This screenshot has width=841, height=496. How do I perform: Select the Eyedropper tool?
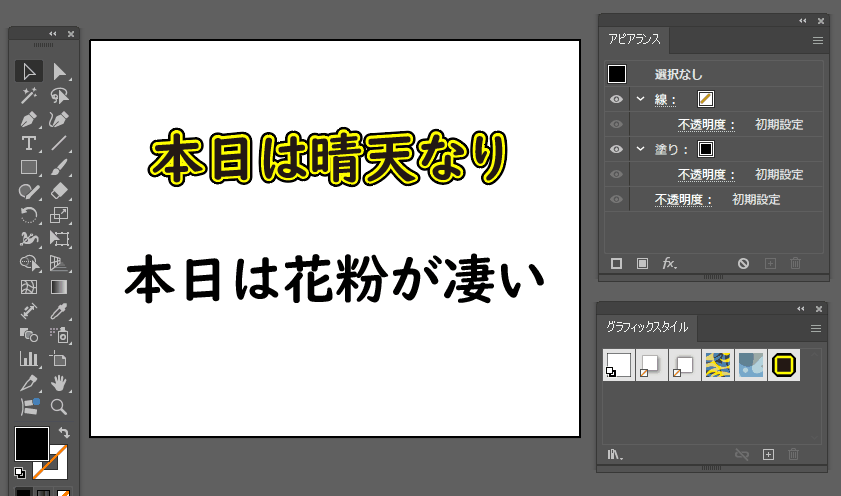coord(59,311)
